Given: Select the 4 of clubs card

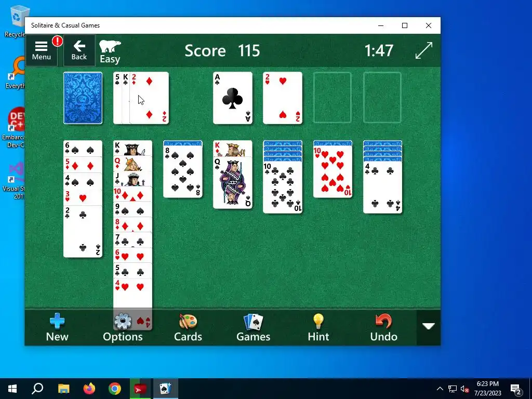Looking at the screenshot, I should [383, 187].
